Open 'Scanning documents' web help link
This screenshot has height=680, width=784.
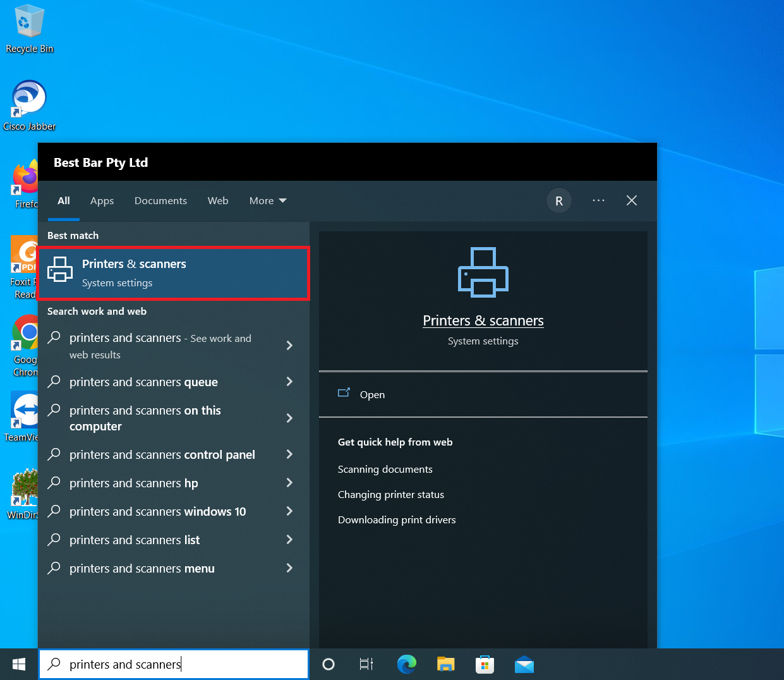(x=385, y=469)
